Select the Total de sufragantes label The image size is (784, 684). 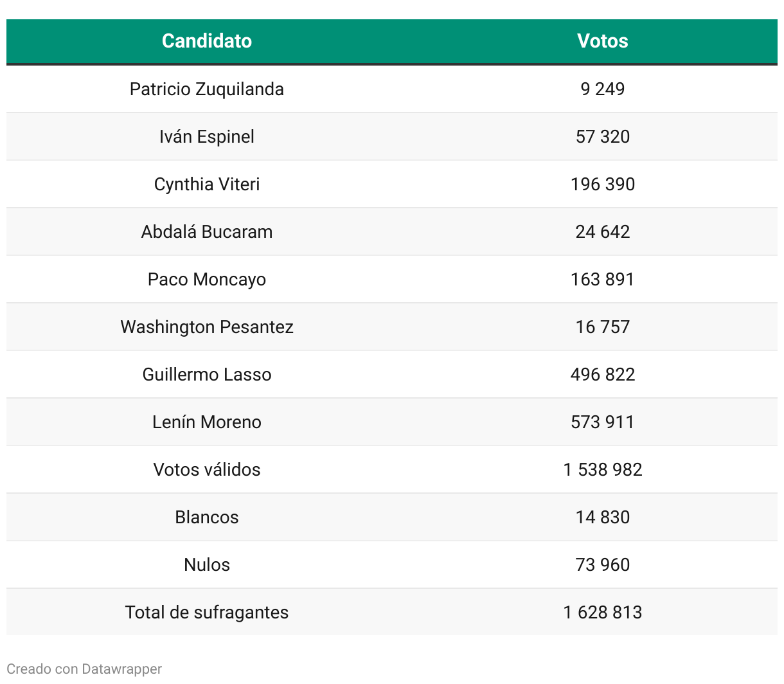pos(207,612)
